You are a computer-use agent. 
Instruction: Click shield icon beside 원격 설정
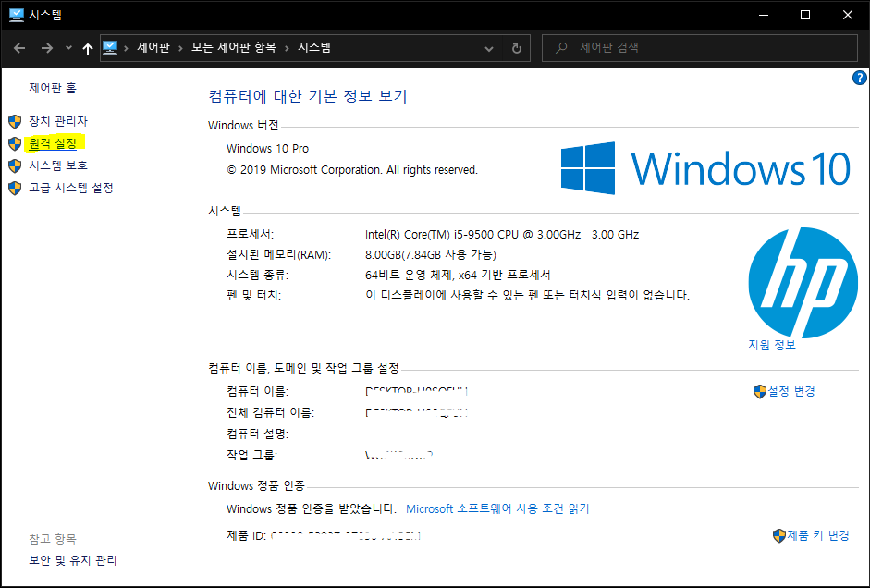point(15,143)
